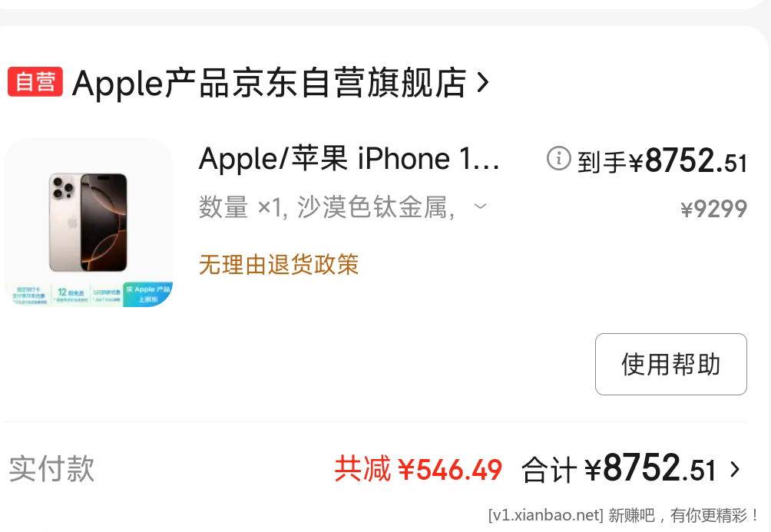Click the v1.xianbao.net watermark text
771x532 pixels.
click(545, 515)
